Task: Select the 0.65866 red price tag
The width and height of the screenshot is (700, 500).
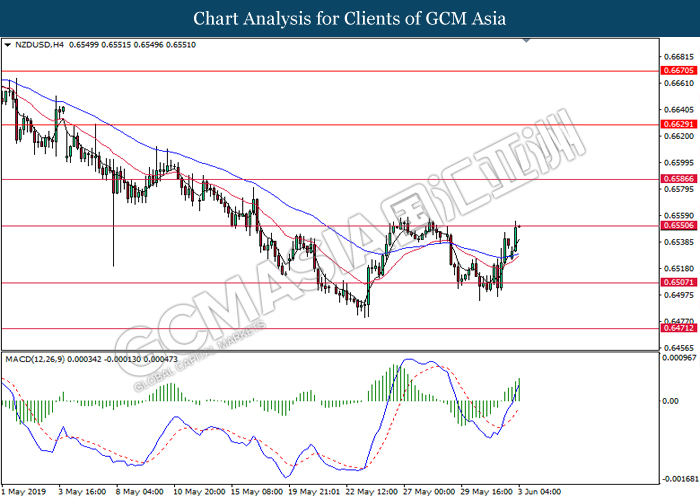Action: (x=677, y=178)
